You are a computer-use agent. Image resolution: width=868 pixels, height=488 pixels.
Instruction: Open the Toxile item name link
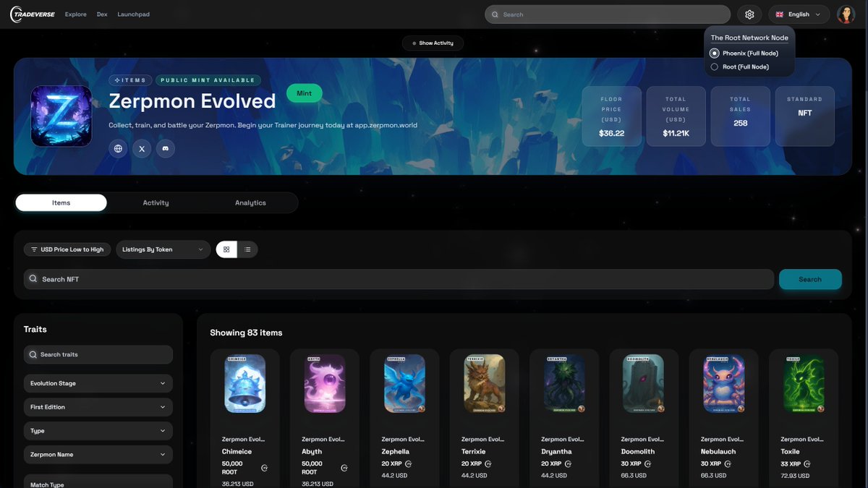coord(790,452)
